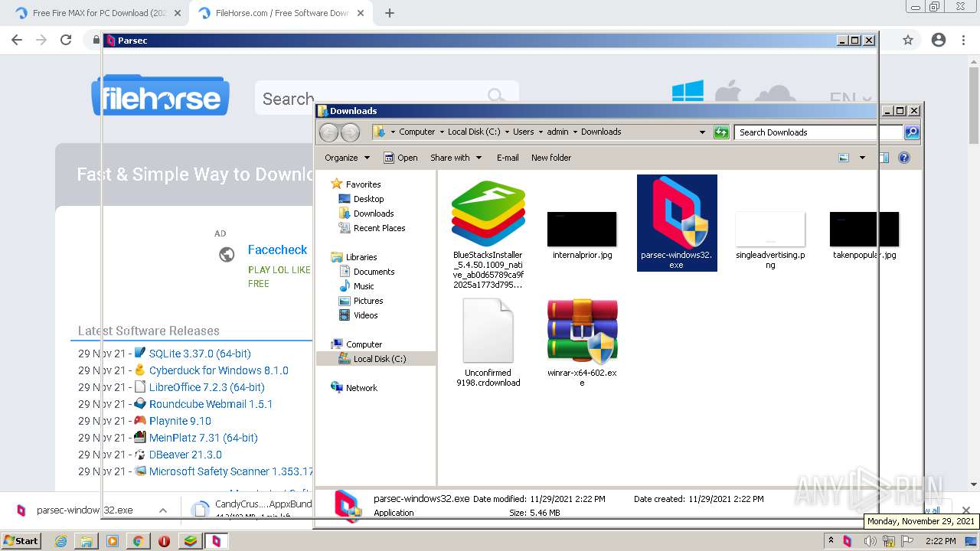Click the Local Disk (C:) breadcrumb
This screenshot has height=551, width=980.
[474, 132]
